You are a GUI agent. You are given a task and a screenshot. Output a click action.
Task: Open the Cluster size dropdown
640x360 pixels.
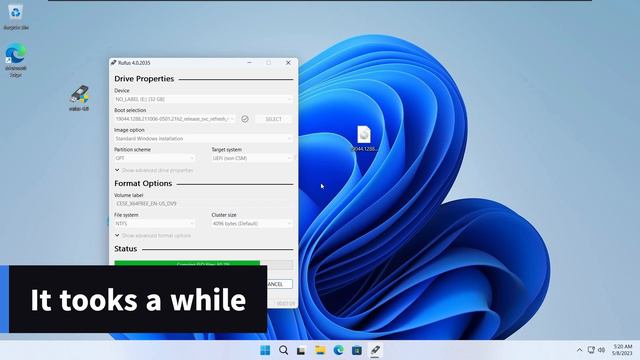tap(252, 223)
